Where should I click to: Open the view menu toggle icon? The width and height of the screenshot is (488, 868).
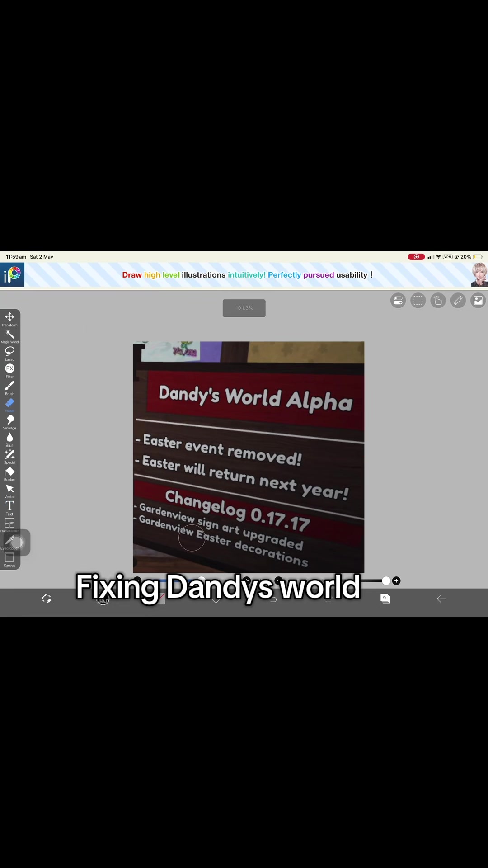(398, 301)
